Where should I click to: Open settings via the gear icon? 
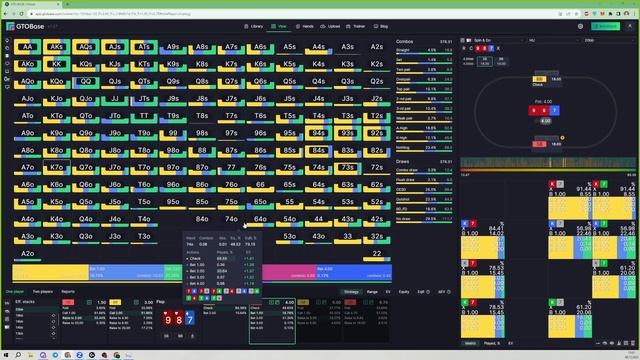[x=580, y=26]
